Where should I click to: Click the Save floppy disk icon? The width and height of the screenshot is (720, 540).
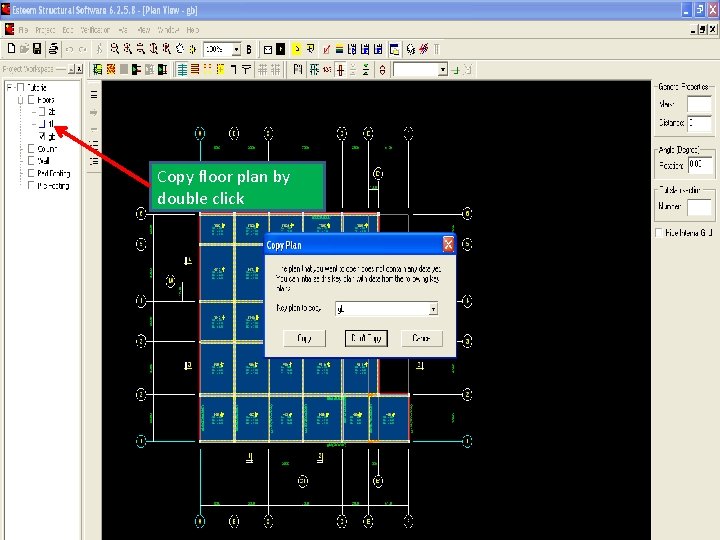pos(37,49)
